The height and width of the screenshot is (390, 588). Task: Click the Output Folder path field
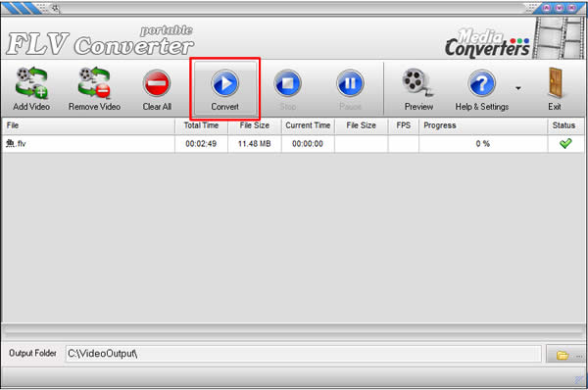click(x=304, y=354)
